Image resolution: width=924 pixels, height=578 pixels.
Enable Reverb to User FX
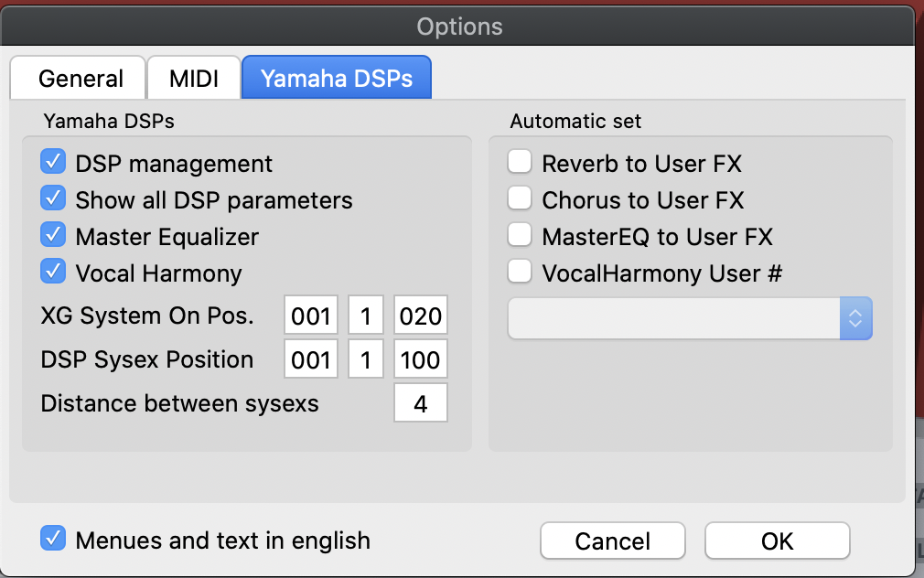pos(520,162)
